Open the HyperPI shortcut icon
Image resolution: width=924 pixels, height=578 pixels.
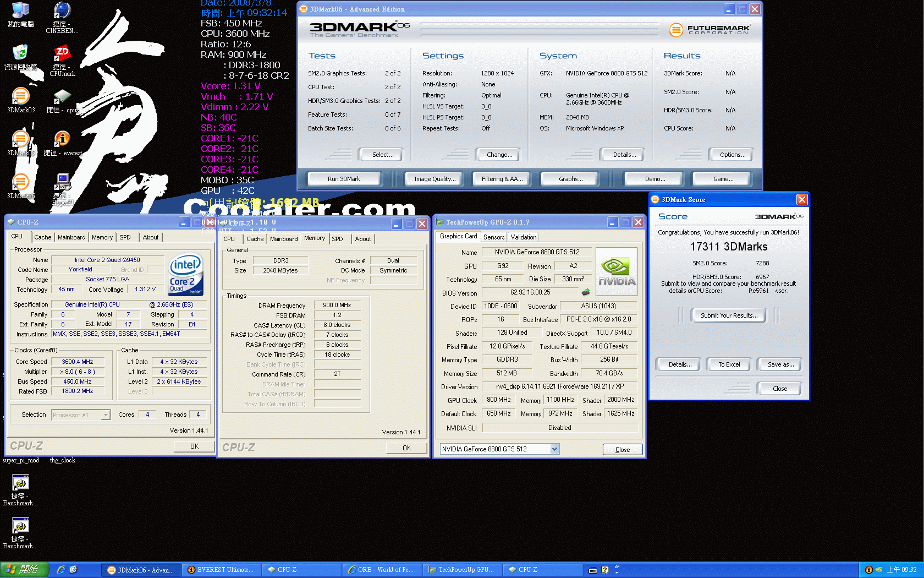[63, 189]
